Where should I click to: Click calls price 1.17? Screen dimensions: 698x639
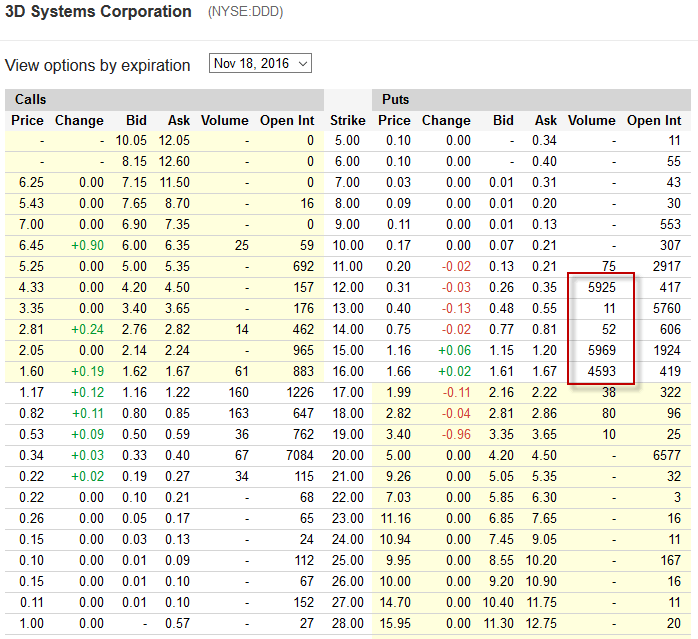[31, 392]
